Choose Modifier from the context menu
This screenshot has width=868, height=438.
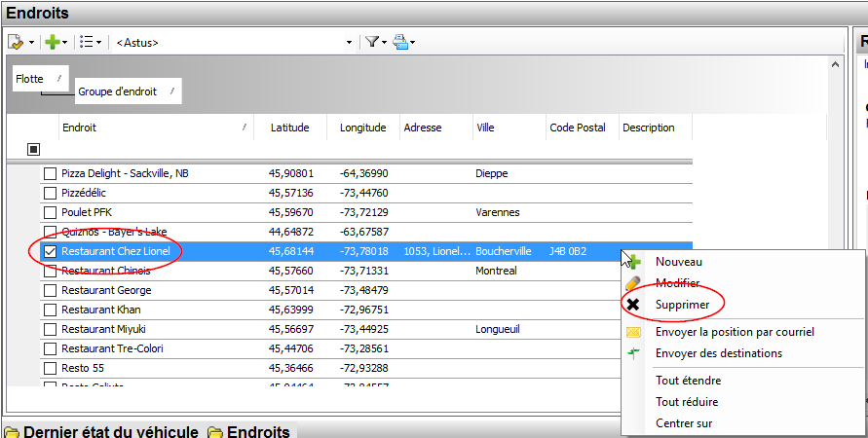point(677,283)
